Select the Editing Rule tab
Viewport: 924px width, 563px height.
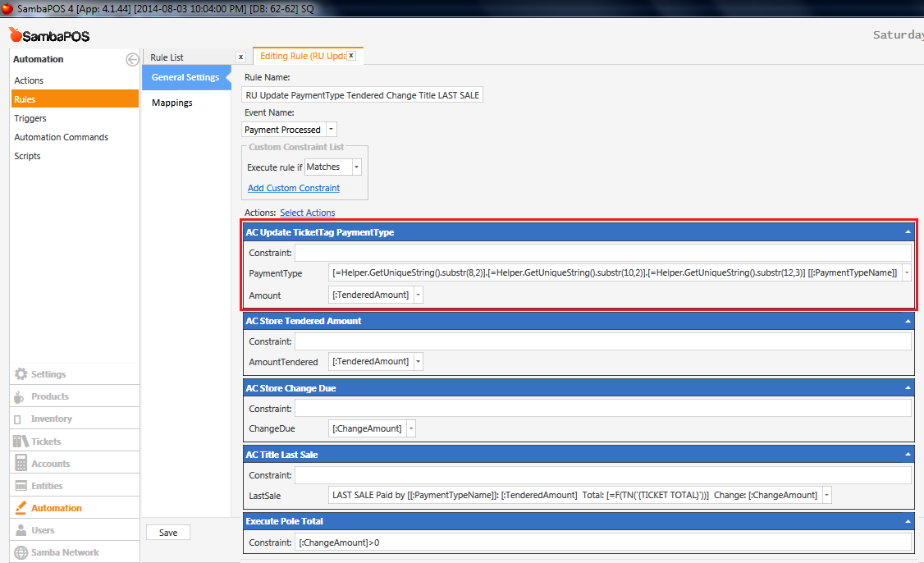pos(303,56)
